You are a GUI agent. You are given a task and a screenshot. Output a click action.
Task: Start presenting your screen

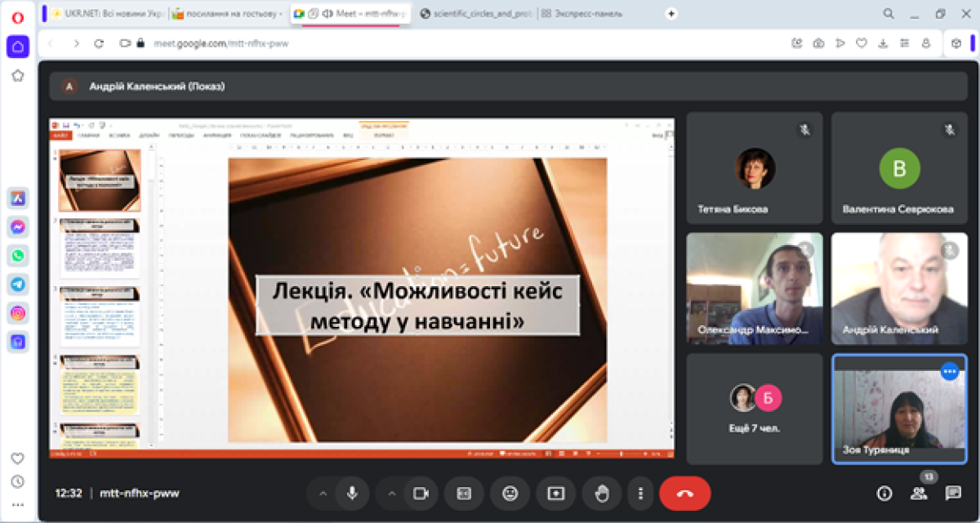tap(556, 494)
